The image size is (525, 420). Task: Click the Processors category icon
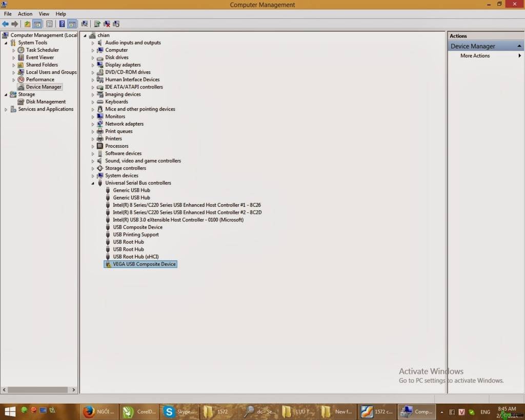point(100,146)
